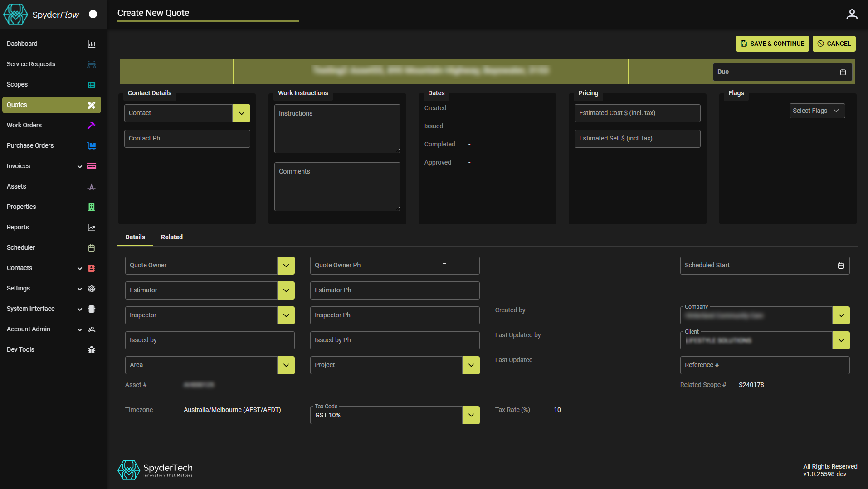
Task: Cancel the new quote creation
Action: (x=834, y=44)
